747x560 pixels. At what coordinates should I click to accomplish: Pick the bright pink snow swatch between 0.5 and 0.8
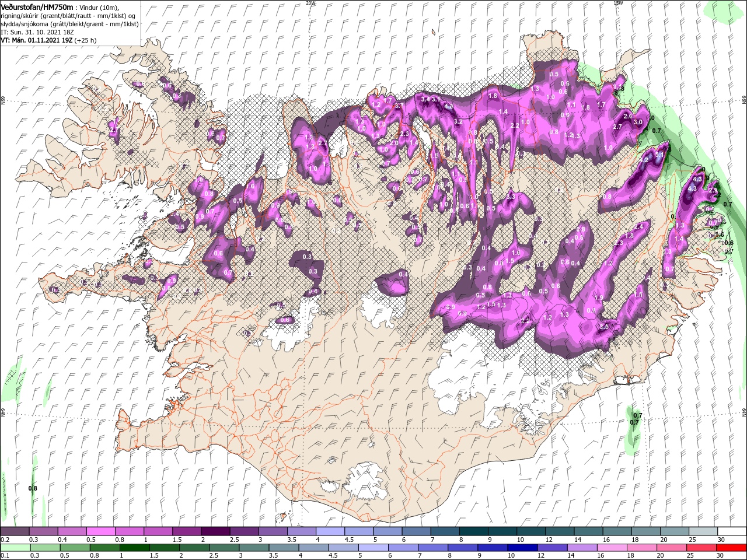tap(102, 531)
